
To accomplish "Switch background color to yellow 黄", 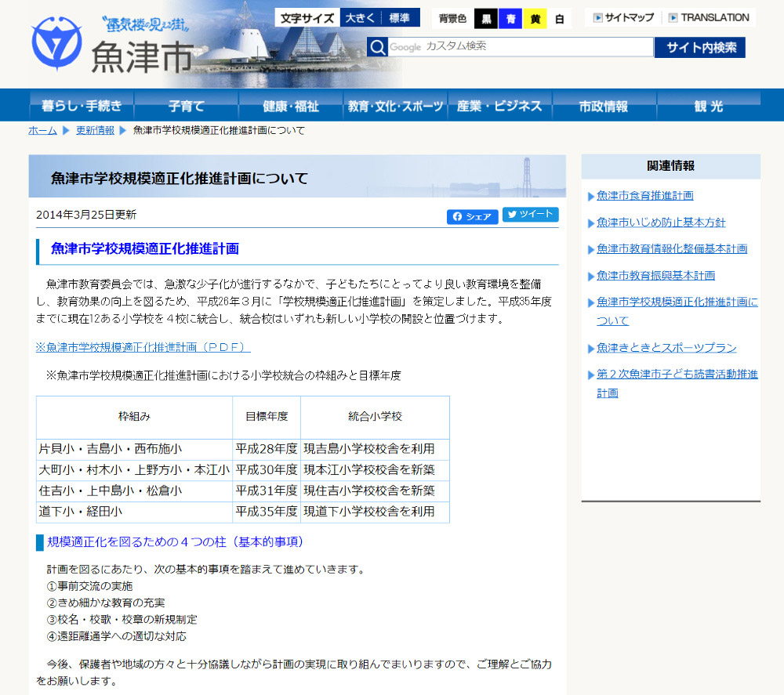I will [535, 19].
